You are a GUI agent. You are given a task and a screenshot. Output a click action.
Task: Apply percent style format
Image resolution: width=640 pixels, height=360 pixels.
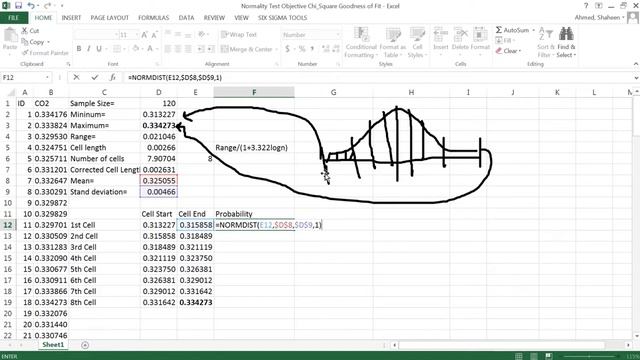(x=302, y=49)
